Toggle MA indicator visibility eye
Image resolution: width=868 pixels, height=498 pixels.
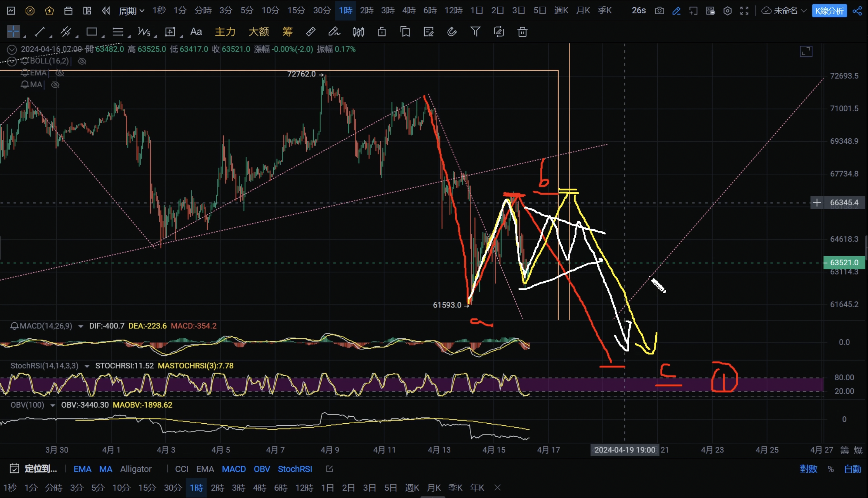pyautogui.click(x=55, y=85)
